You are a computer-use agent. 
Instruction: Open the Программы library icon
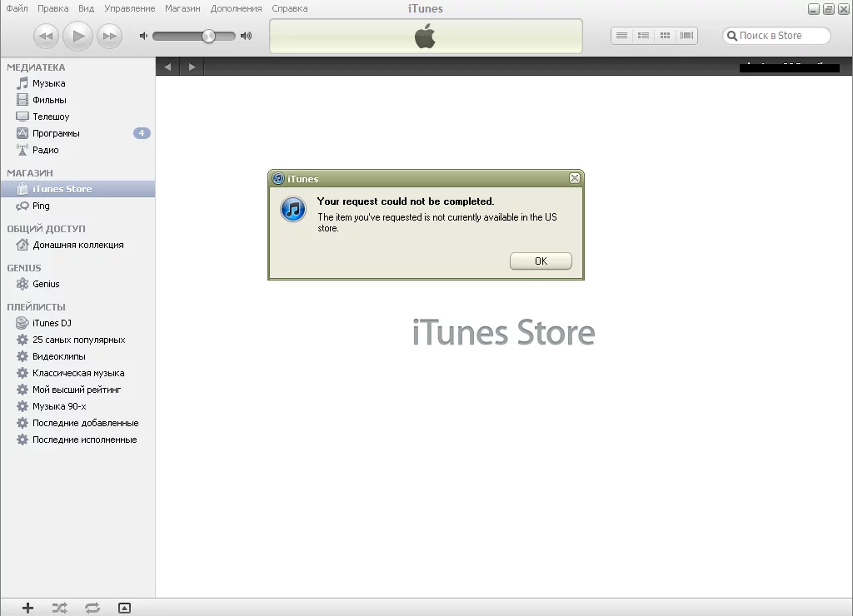pos(22,133)
